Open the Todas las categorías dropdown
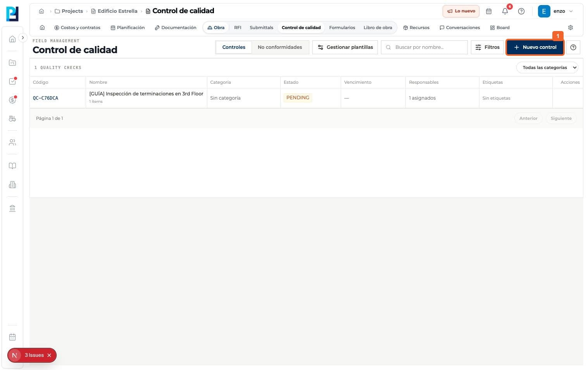This screenshot has width=588, height=370. (x=547, y=67)
